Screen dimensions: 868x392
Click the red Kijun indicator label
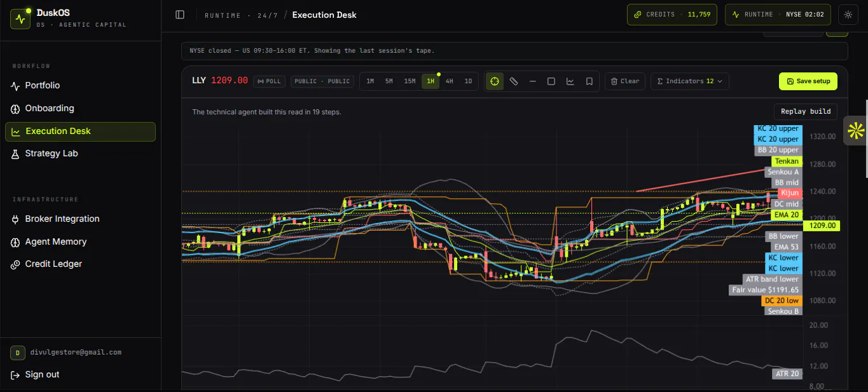tap(790, 193)
